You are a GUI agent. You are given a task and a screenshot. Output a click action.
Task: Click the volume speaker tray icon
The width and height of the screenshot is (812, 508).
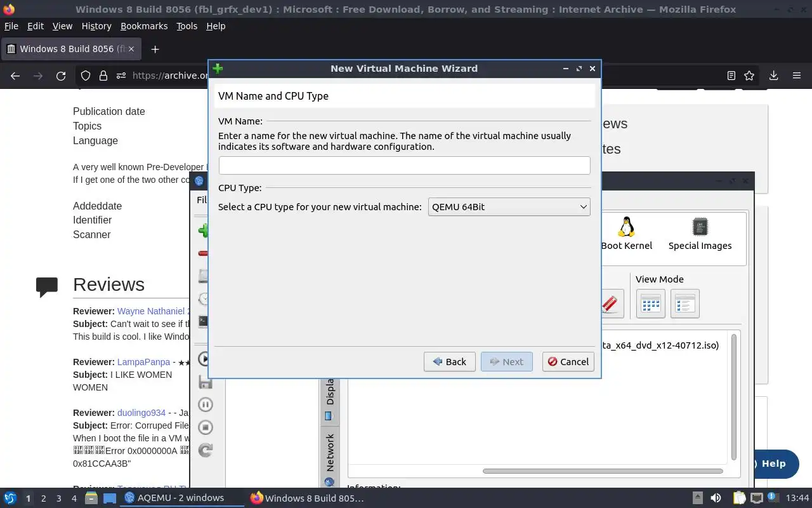tap(716, 498)
